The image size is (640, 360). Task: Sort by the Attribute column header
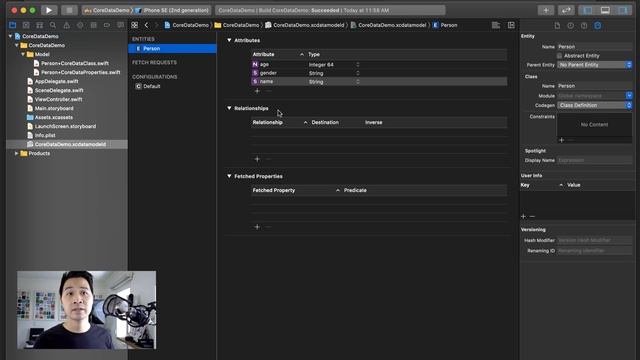tap(278, 54)
